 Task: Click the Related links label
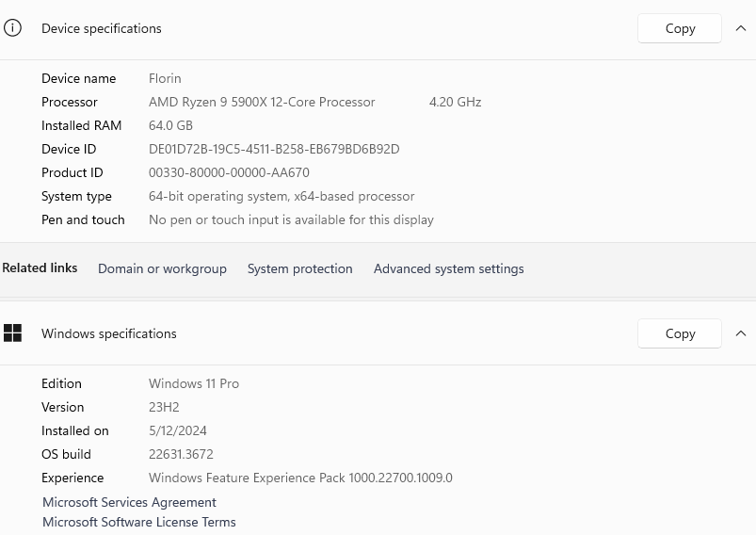(x=40, y=268)
